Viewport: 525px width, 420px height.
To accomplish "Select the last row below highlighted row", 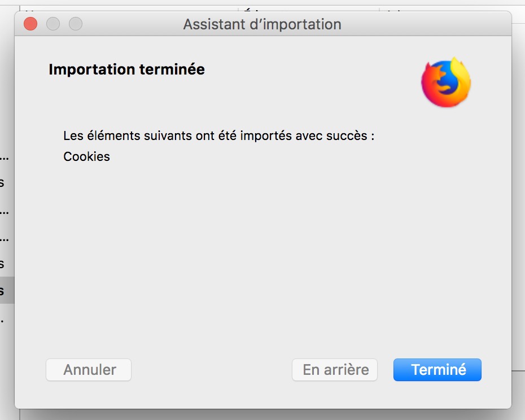I will pos(5,318).
